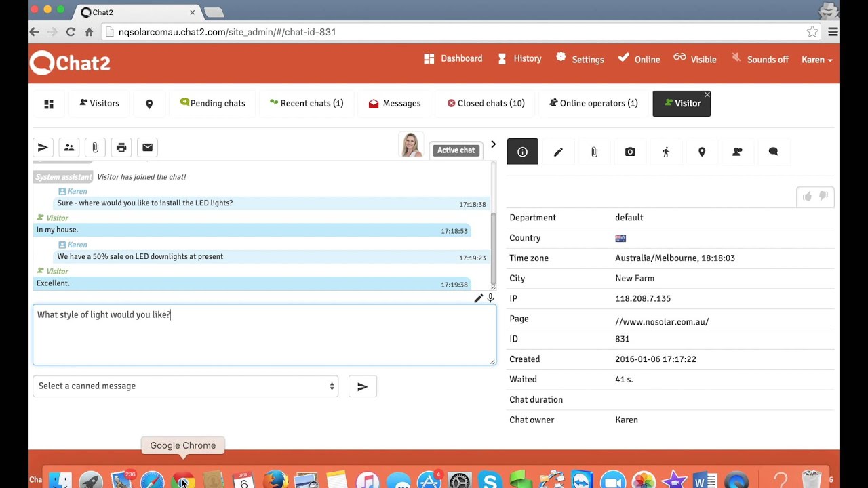
Task: Open the canned message dropdown
Action: 185,386
